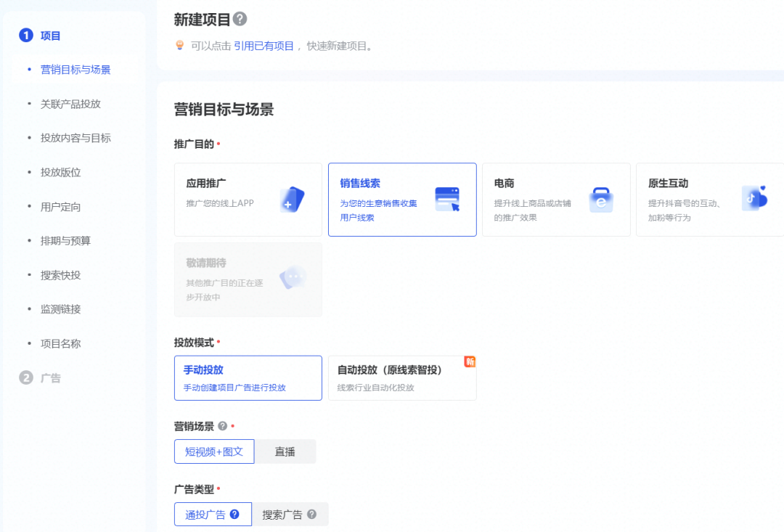The height and width of the screenshot is (532, 784).
Task: Select the 应用推广 promotion goal
Action: click(x=248, y=200)
